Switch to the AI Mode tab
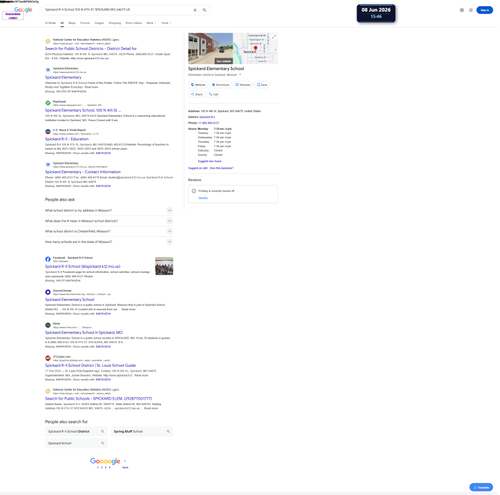Image resolution: width=500 pixels, height=495 pixels. click(x=50, y=23)
